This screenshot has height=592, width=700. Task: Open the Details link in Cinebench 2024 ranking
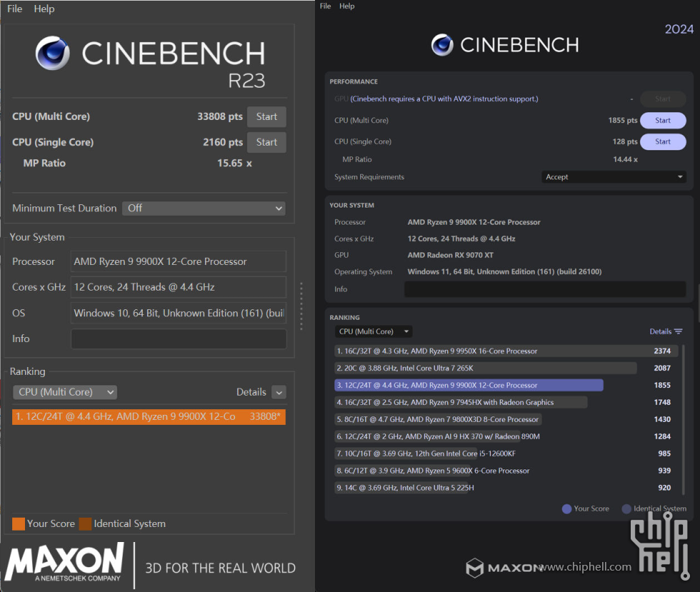click(x=660, y=331)
